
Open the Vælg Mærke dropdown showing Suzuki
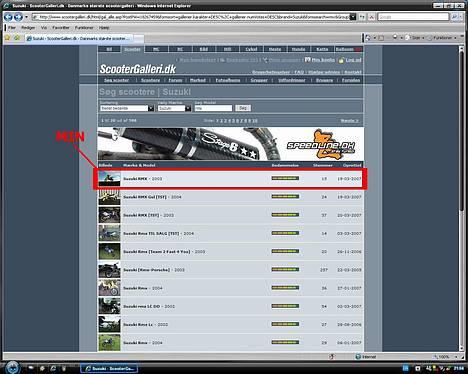tap(174, 108)
